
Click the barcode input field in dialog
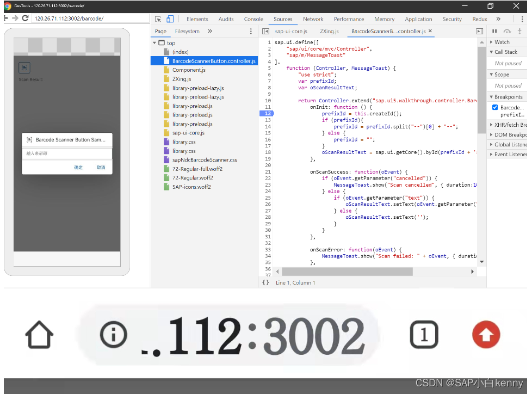point(67,153)
